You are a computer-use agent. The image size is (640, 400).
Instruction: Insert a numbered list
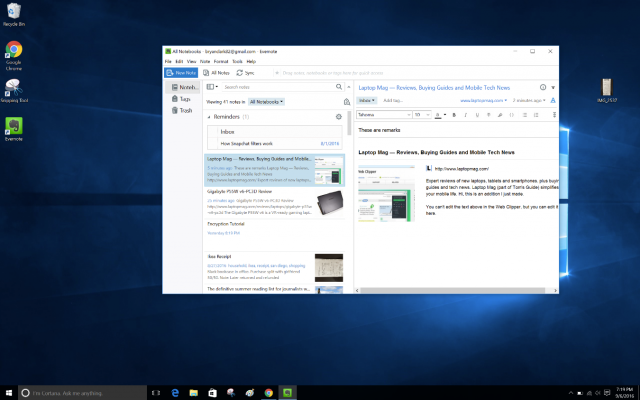click(536, 115)
